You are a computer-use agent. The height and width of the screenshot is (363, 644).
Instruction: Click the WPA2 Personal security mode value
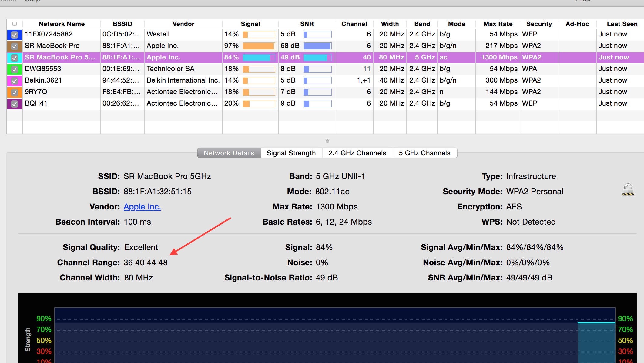click(x=535, y=192)
